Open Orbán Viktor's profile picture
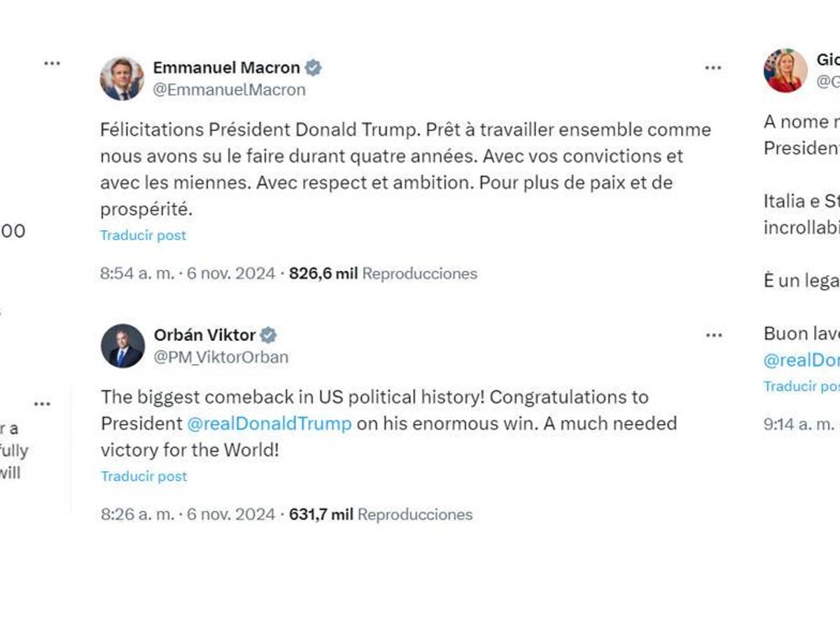This screenshot has width=840, height=630. (x=120, y=344)
